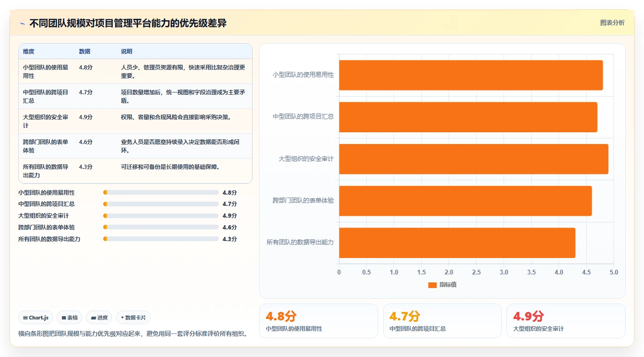The image size is (644, 357).
Task: Click the 指标值 legend text
Action: 448,285
